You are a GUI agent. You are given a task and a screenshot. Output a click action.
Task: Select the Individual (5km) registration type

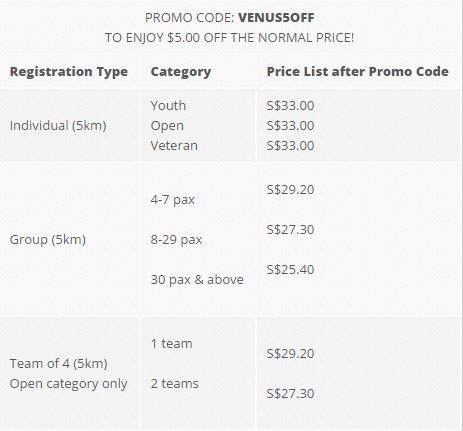pos(58,126)
